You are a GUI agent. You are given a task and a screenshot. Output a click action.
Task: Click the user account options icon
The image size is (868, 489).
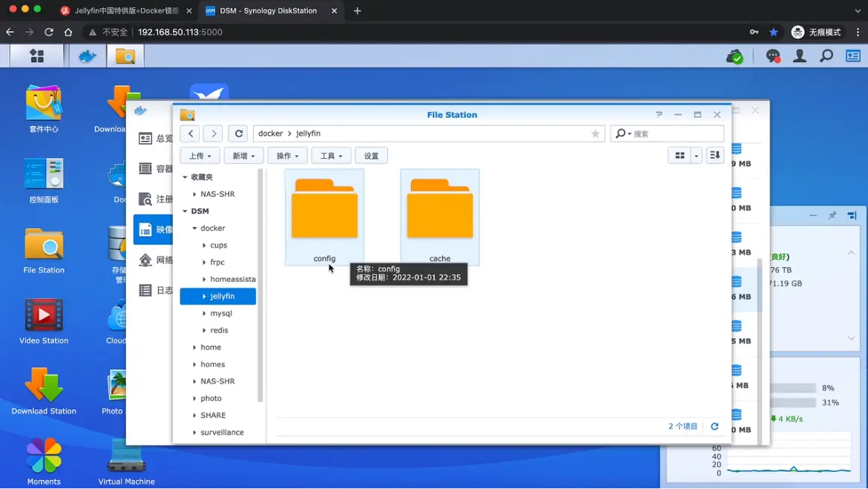pyautogui.click(x=799, y=56)
